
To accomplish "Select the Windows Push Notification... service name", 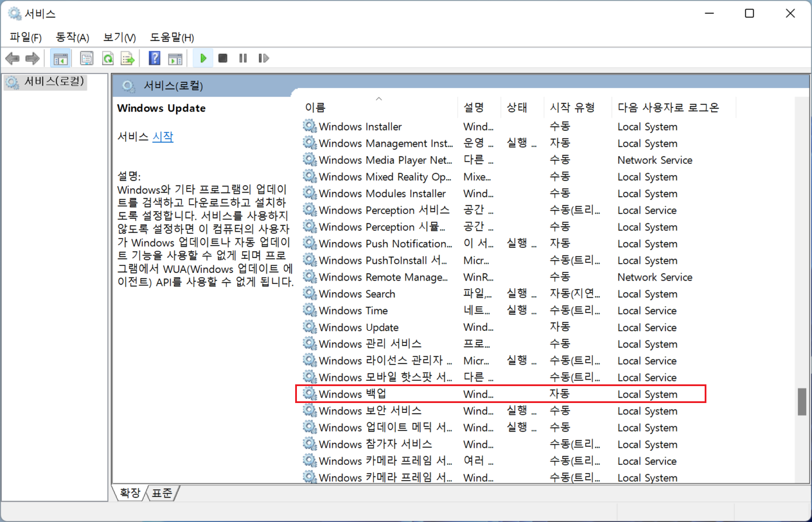I will click(386, 244).
